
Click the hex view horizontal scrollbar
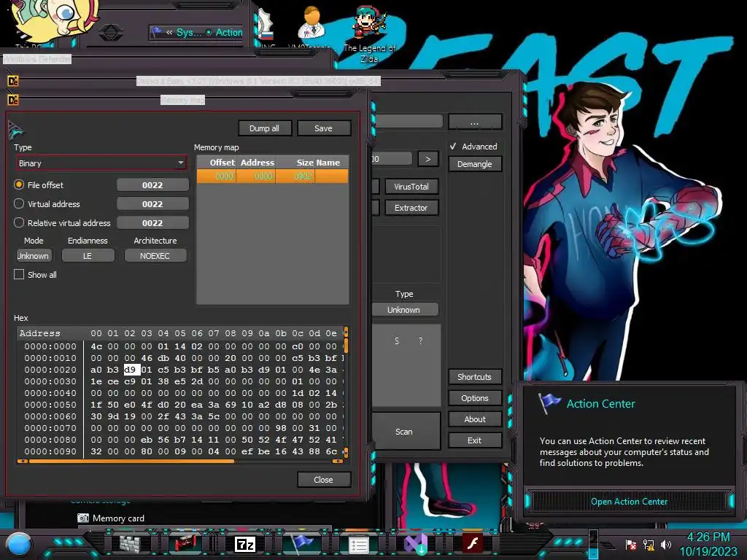180,461
